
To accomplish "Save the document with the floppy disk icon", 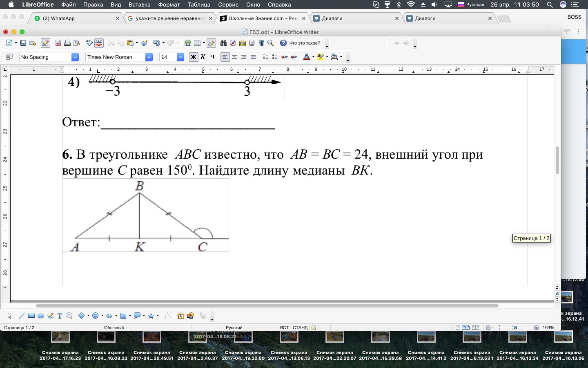I will pyautogui.click(x=23, y=43).
